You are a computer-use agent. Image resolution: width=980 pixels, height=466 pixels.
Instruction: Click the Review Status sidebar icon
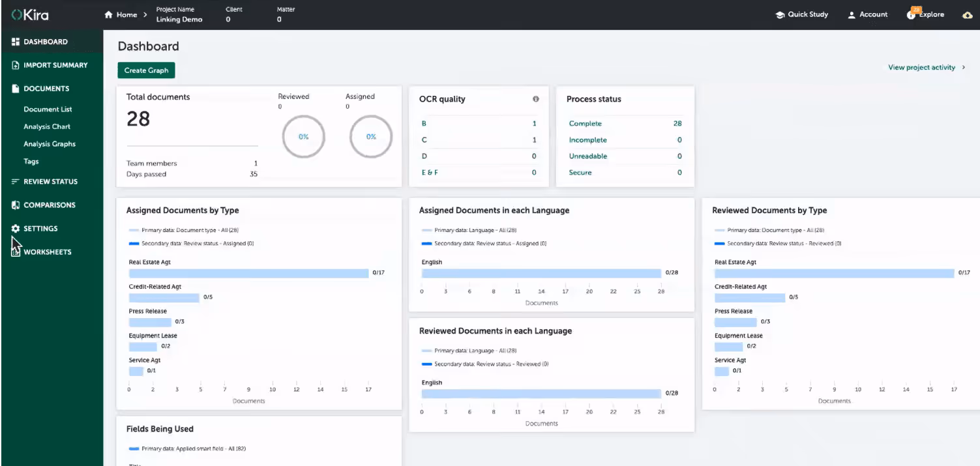tap(14, 181)
